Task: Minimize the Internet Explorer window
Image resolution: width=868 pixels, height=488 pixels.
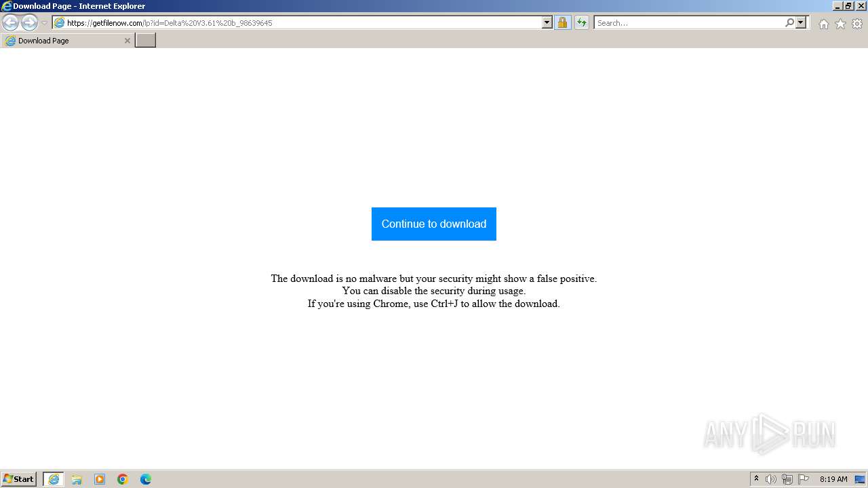Action: 837,6
